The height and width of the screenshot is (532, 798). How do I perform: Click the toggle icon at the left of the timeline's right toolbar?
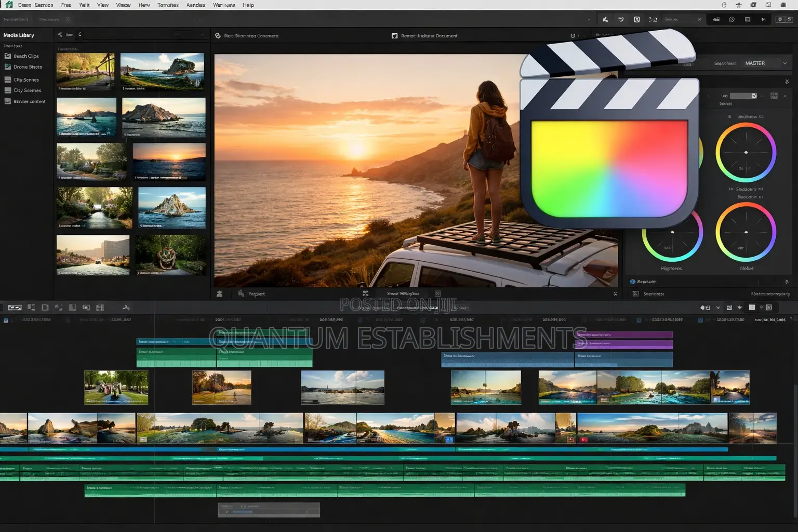tap(705, 308)
